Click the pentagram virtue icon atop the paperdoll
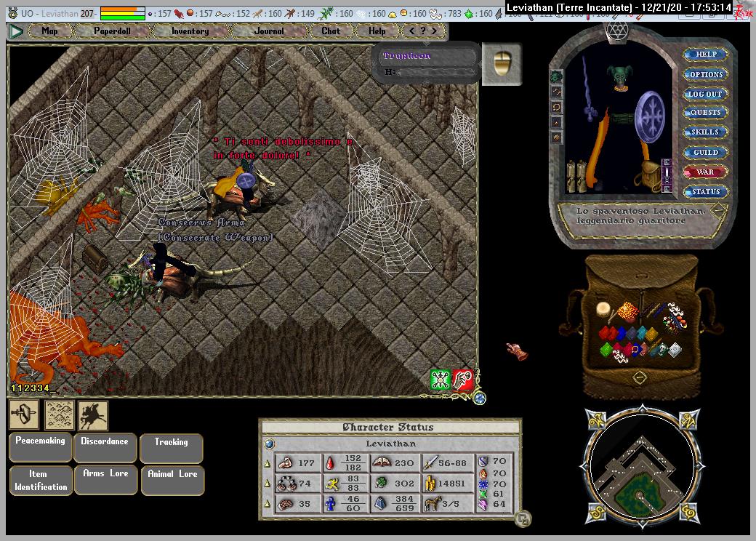The height and width of the screenshot is (541, 756). click(x=617, y=32)
